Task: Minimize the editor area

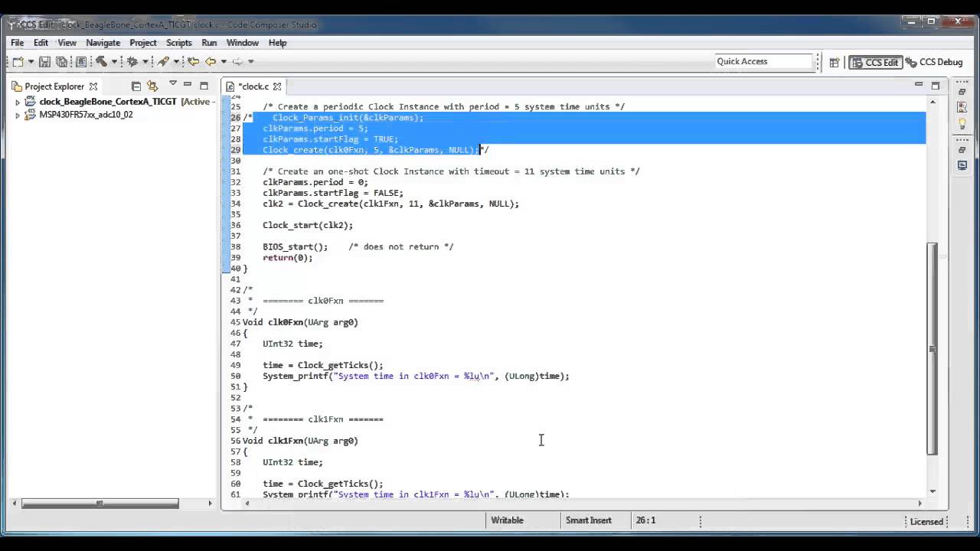Action: [x=919, y=84]
